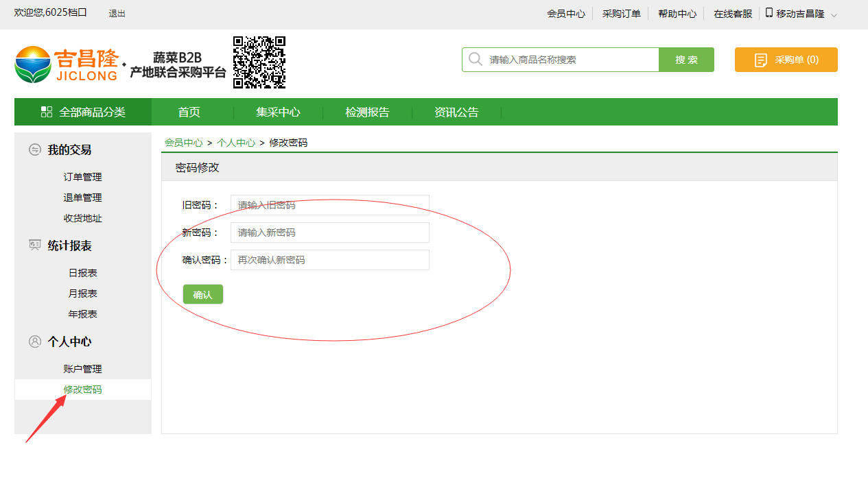Open 订单管理 in the sidebar
Screen dimensions: 868x502
click(82, 177)
